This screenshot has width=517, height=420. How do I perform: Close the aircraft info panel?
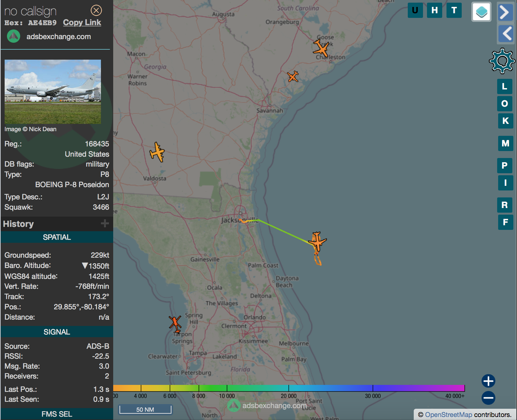point(96,11)
